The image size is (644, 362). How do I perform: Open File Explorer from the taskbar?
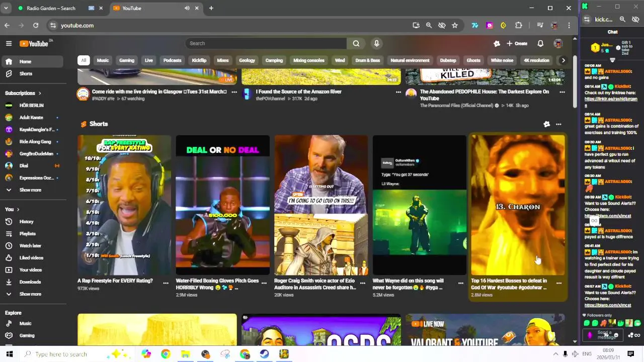click(185, 354)
